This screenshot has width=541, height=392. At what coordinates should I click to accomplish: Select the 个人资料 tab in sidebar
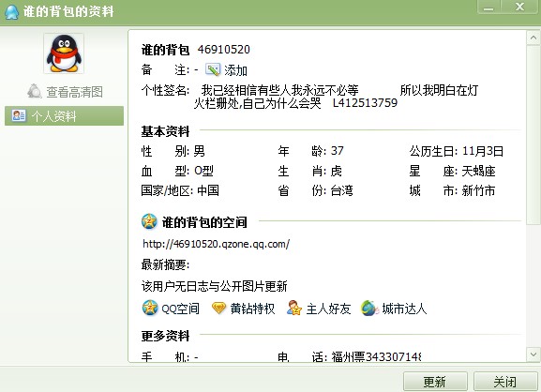coord(64,116)
